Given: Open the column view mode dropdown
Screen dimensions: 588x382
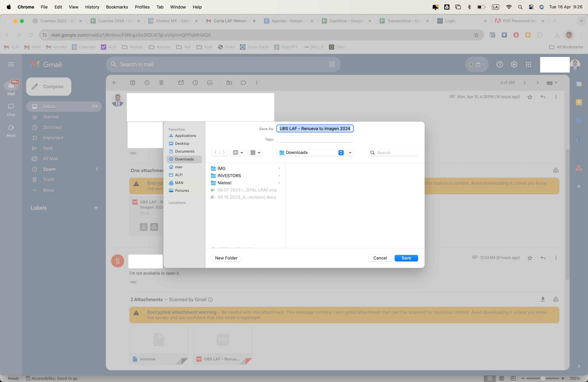Looking at the screenshot, I should coord(238,153).
